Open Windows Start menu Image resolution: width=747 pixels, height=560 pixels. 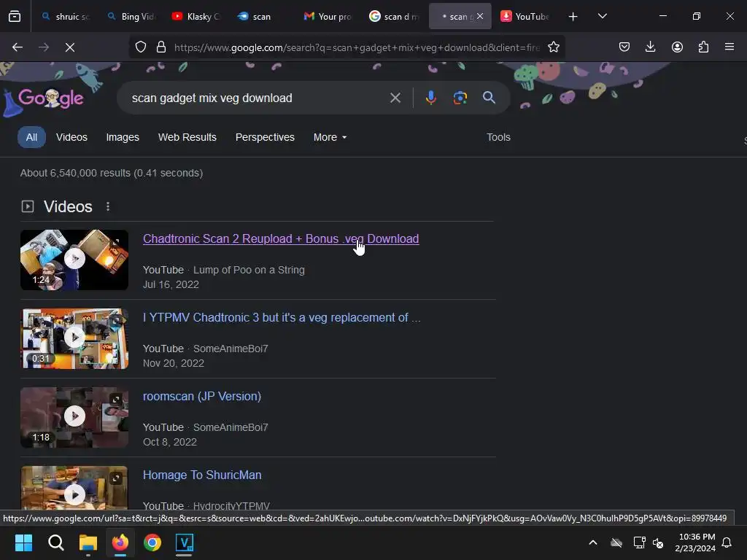tap(23, 542)
